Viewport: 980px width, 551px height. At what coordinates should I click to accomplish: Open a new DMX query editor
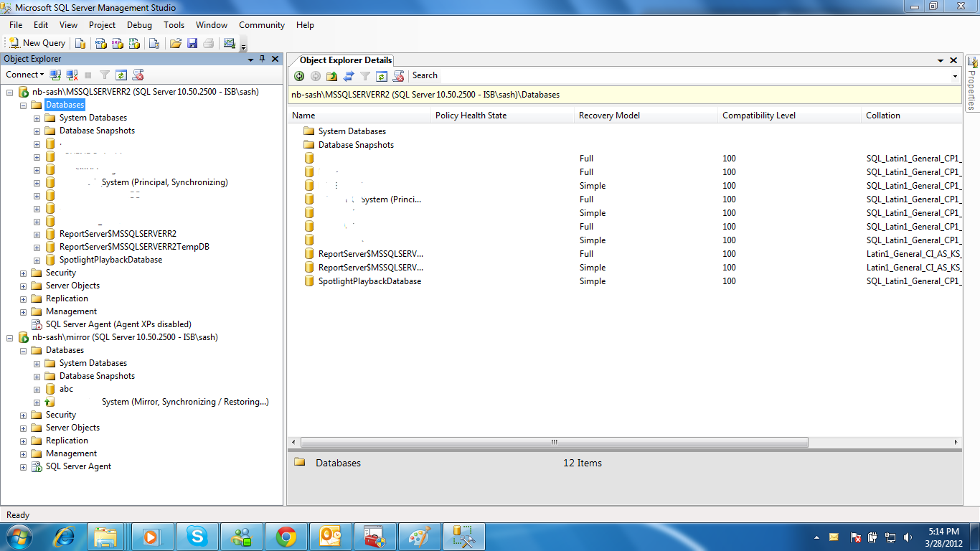[118, 43]
